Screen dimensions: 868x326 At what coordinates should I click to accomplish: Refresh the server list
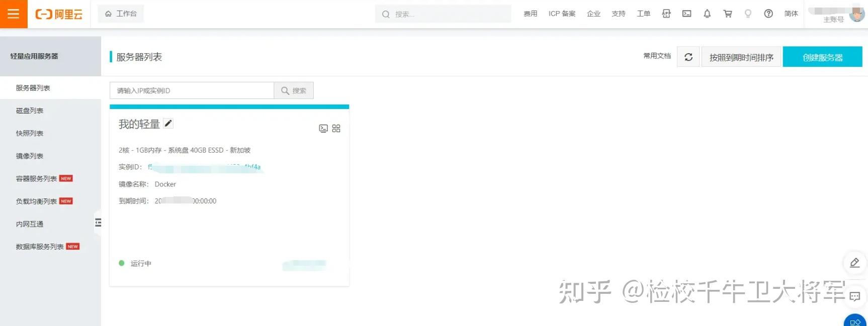688,57
